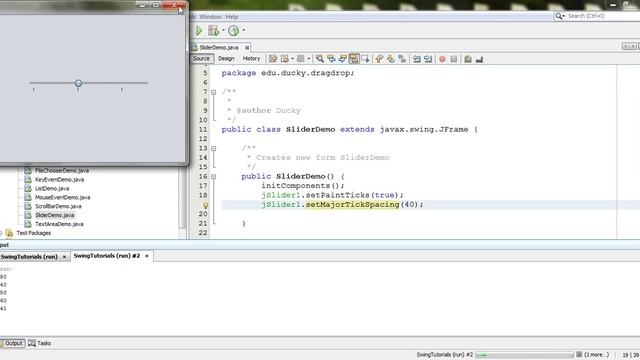Open the Tasks tab at bottom
Screen dimensions: 640x360
tap(40, 343)
